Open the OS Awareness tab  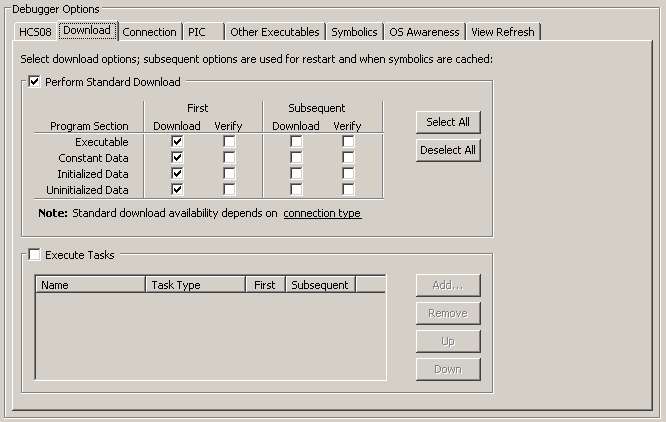click(424, 32)
